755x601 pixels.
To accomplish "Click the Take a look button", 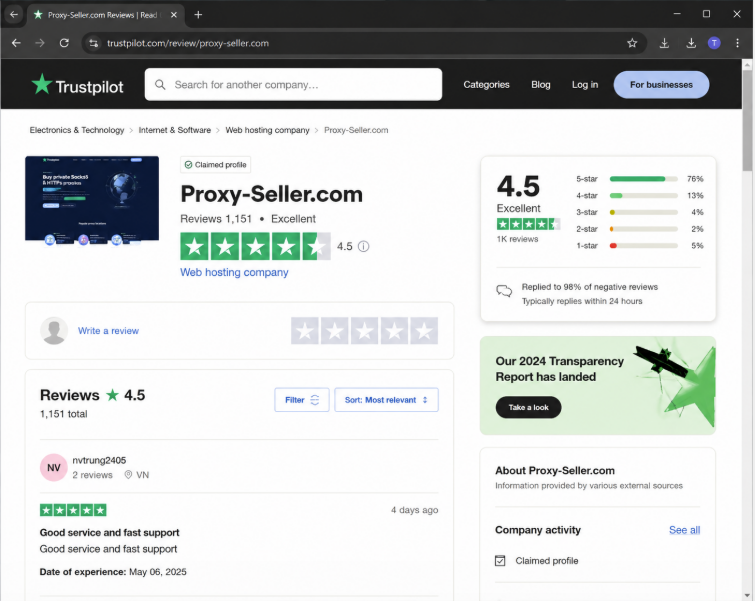I will 528,407.
